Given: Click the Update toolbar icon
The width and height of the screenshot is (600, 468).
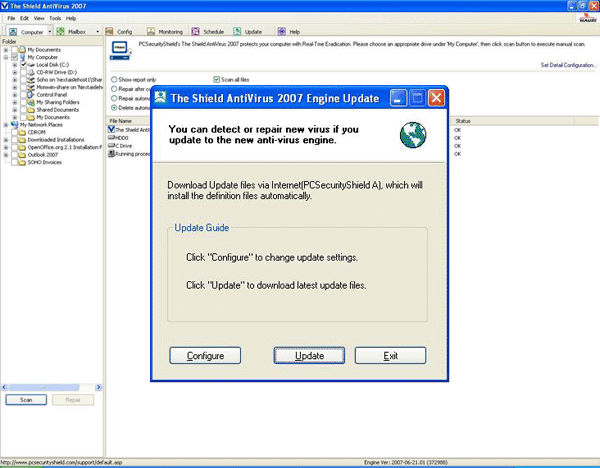Looking at the screenshot, I should click(237, 31).
